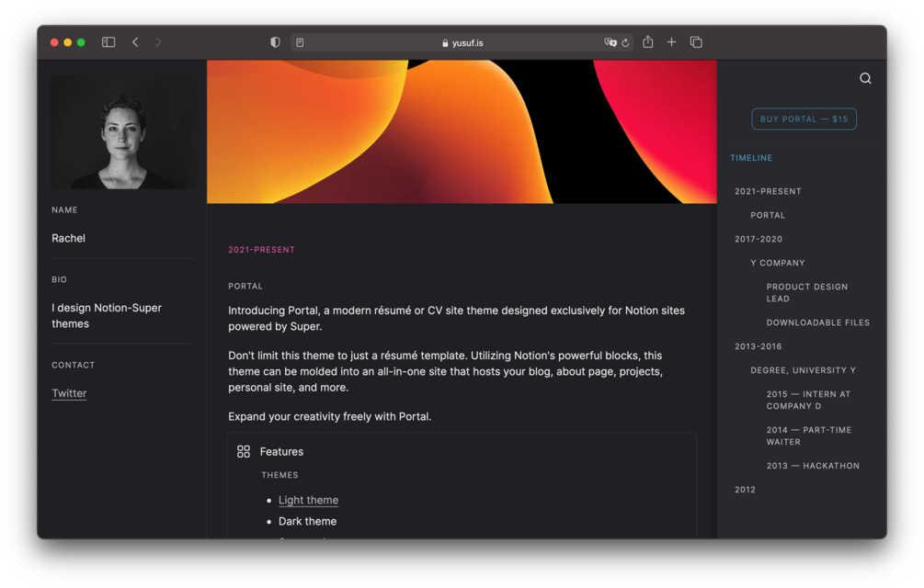Screen dimensions: 924x588
Task: Open the Share icon in toolbar
Action: [x=647, y=41]
